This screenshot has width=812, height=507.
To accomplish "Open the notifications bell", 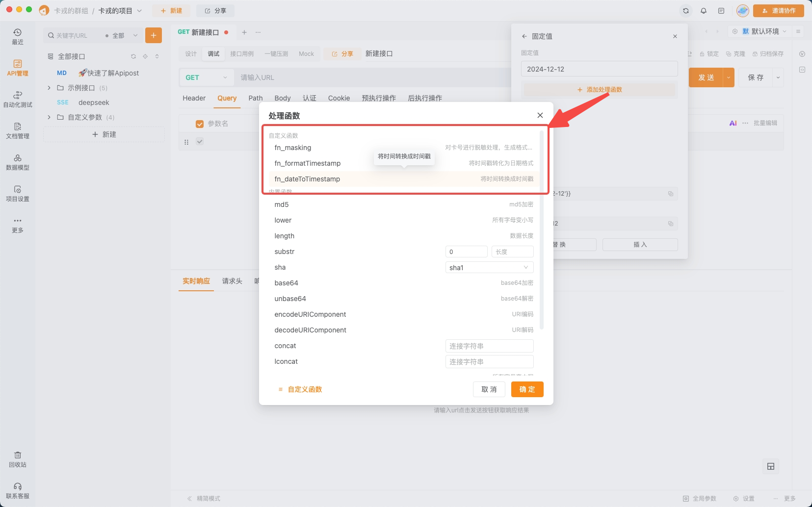I will click(x=704, y=11).
